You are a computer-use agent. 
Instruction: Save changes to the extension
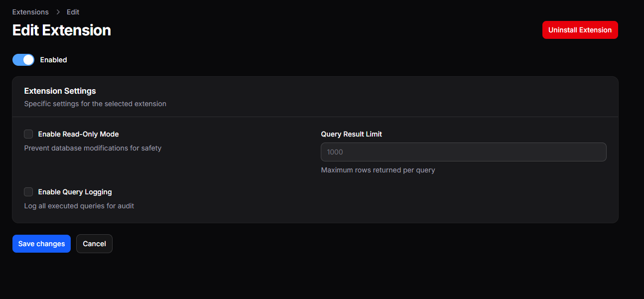click(x=41, y=244)
